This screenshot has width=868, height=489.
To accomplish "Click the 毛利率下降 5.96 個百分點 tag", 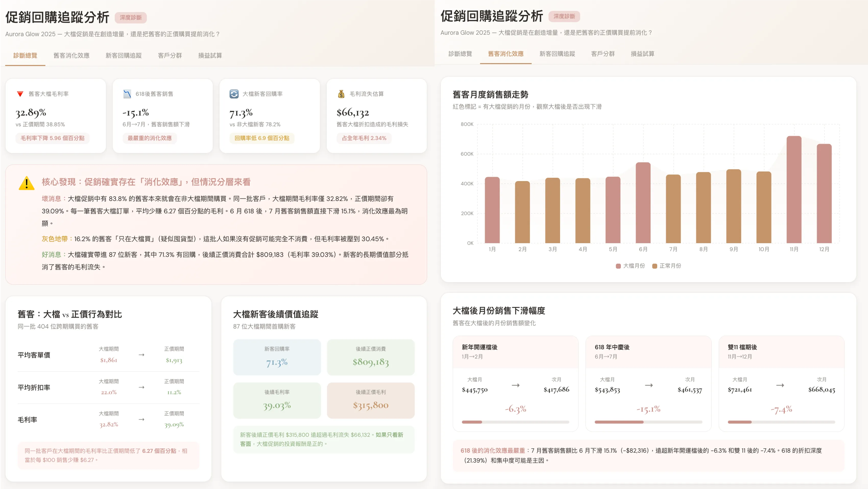I will (x=53, y=138).
